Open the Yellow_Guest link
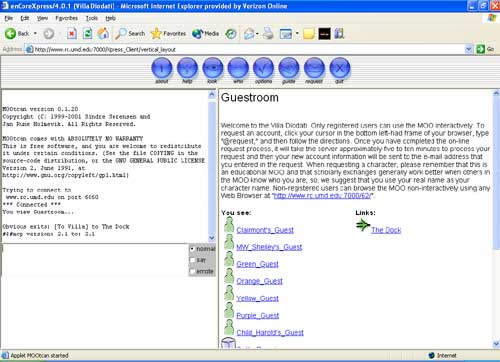Image resolution: width=500 pixels, height=362 pixels. pyautogui.click(x=257, y=298)
